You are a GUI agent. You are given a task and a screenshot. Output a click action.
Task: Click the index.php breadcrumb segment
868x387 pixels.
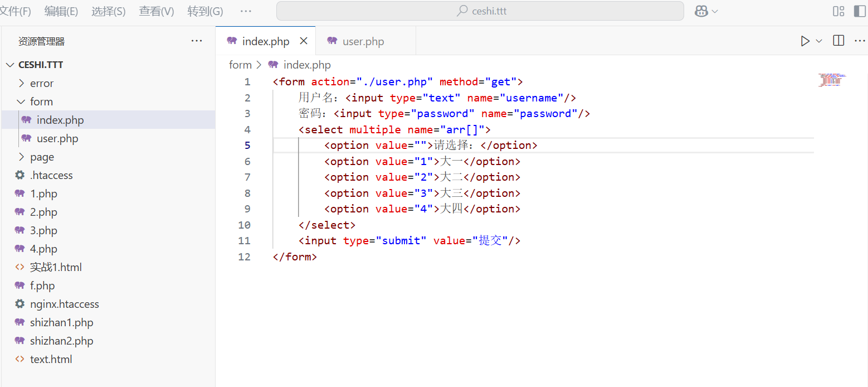(307, 65)
